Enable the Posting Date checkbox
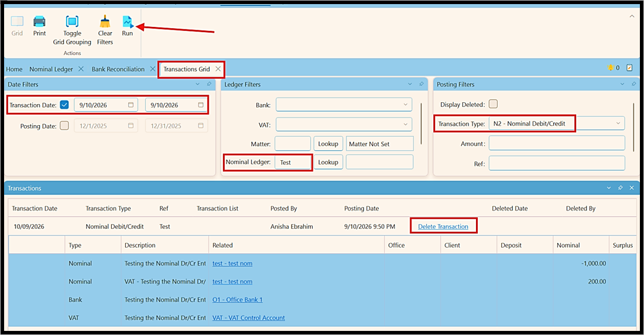This screenshot has height=335, width=644. 64,126
